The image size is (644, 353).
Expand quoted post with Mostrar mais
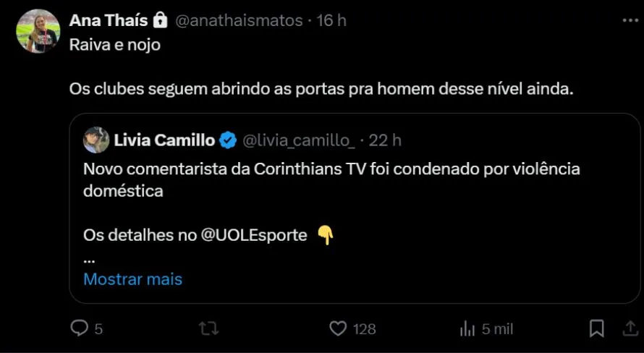(133, 278)
